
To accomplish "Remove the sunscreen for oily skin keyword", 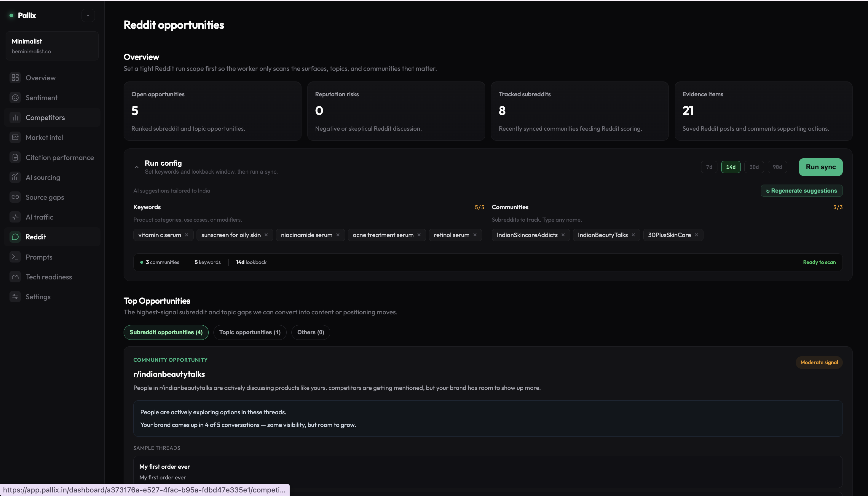I will pyautogui.click(x=266, y=235).
